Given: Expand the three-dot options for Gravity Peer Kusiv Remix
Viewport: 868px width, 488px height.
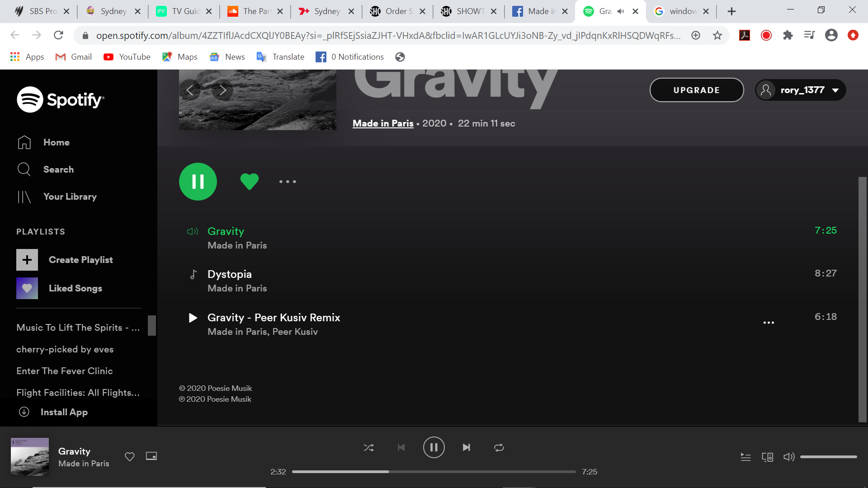Looking at the screenshot, I should [x=769, y=322].
